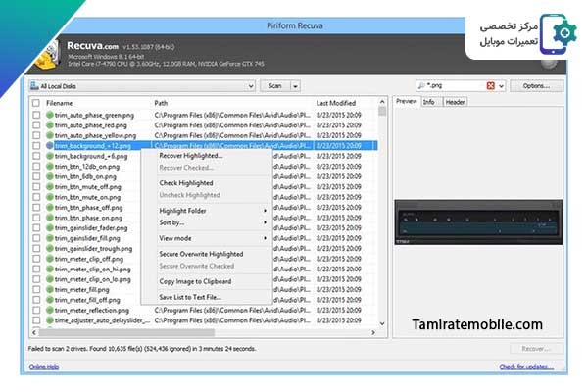
Task: Click the status icon of trim_meter_reflection.png
Action: click(50, 311)
